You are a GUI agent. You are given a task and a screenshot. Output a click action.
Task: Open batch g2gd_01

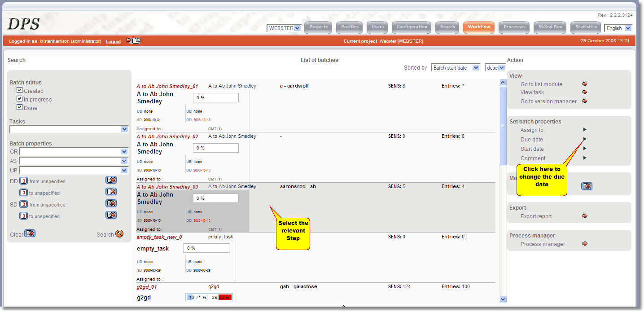click(147, 287)
